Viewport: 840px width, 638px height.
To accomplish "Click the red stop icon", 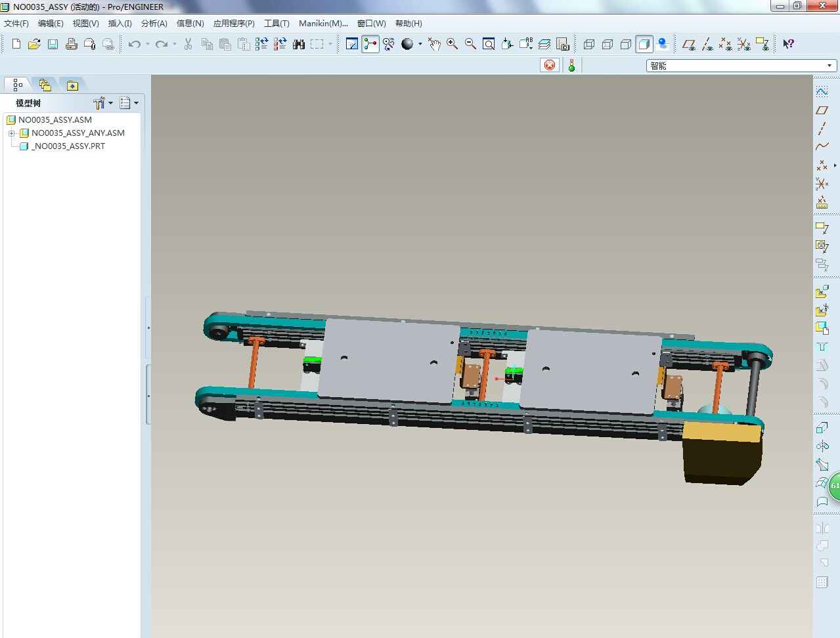I will pos(550,65).
